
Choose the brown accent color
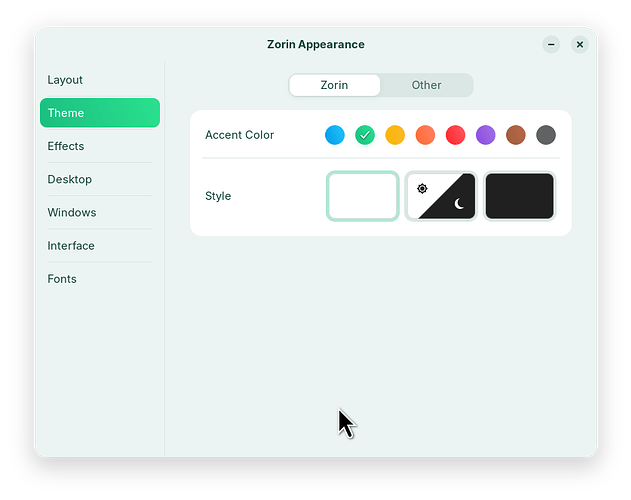(516, 135)
